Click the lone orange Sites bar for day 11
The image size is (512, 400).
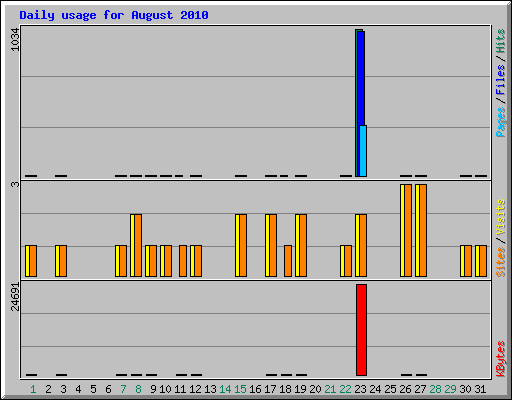pos(183,261)
